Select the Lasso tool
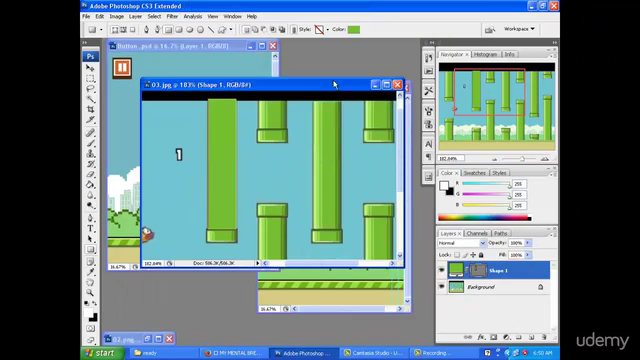640x360 pixels. click(x=90, y=89)
